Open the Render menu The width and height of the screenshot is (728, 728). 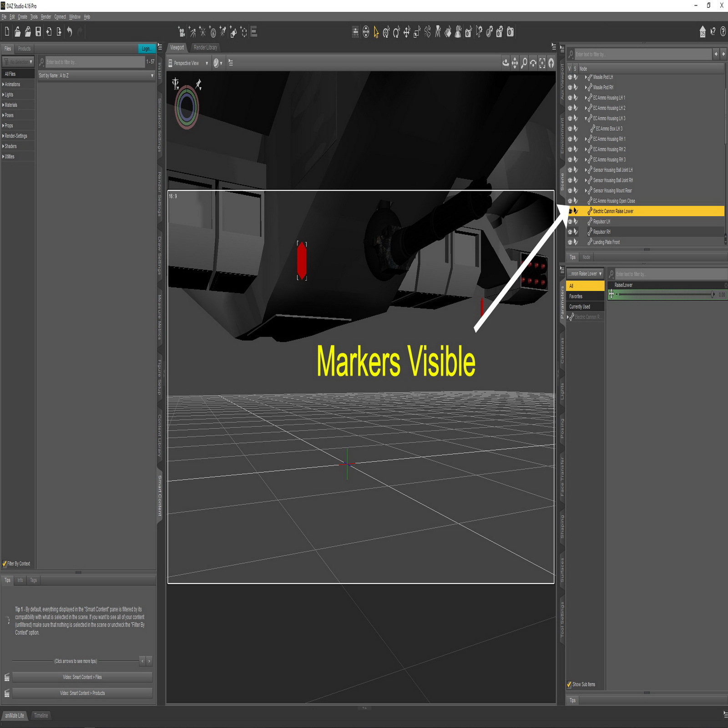(x=46, y=17)
